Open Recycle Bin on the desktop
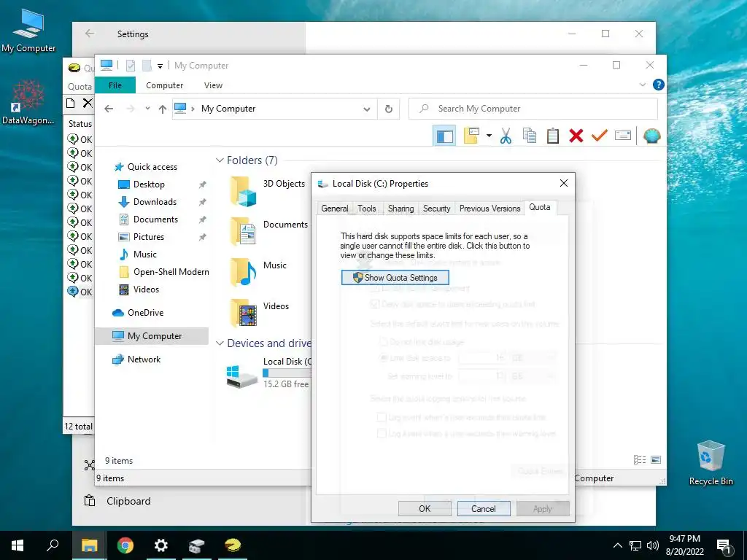The image size is (747, 560). coord(711,462)
